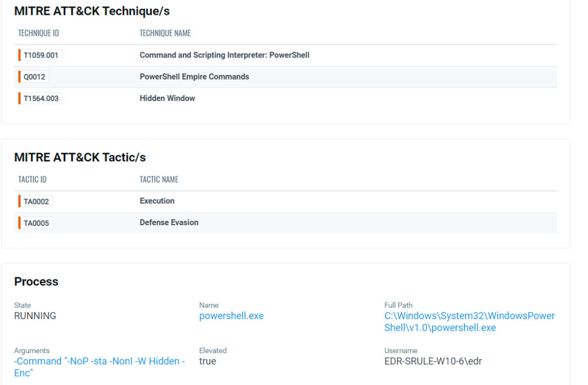Select the Q0012 technique ID badge

click(35, 77)
